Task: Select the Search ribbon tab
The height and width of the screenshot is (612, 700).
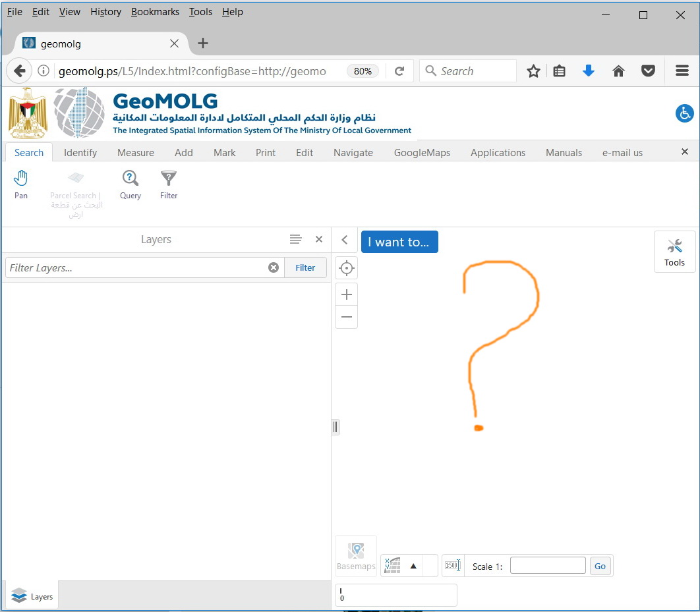Action: tap(29, 153)
